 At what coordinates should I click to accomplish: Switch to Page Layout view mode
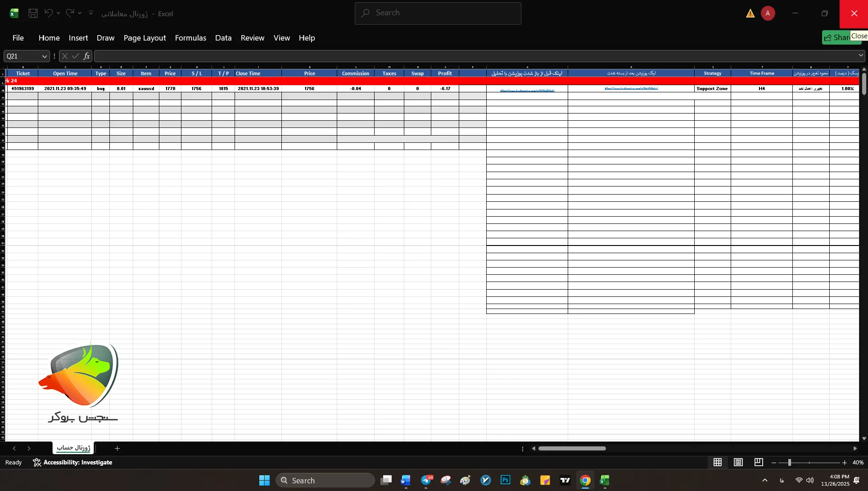pos(738,463)
